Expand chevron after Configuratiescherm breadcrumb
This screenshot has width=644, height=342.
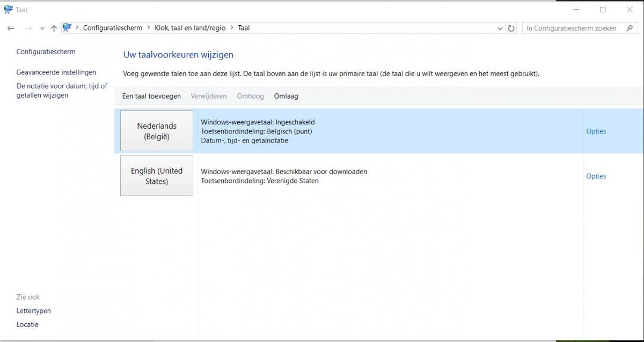[149, 28]
